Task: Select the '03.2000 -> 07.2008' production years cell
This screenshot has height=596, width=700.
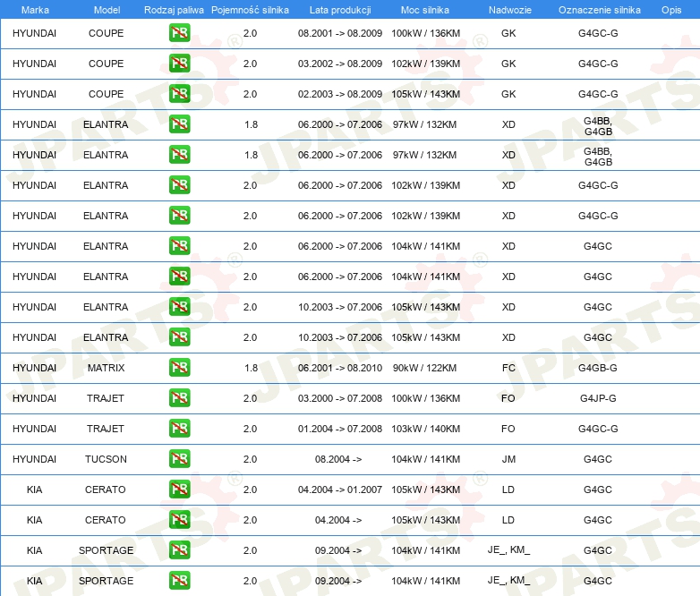Action: tap(340, 398)
